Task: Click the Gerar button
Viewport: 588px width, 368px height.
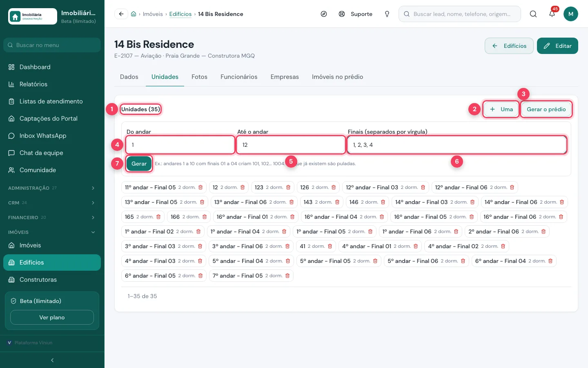Action: point(139,164)
